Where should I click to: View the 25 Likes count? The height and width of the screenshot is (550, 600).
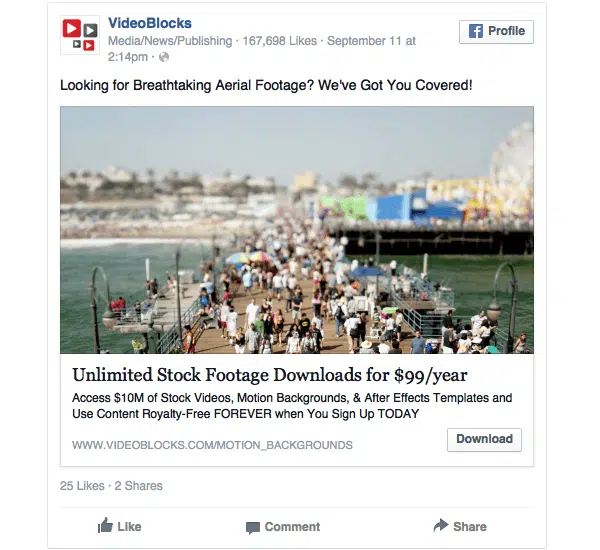82,486
